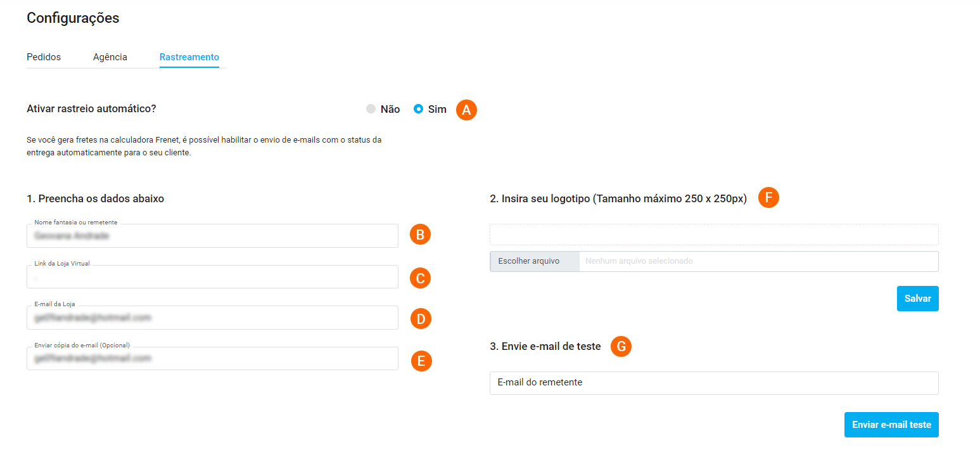Switch to the Agência tab

[110, 57]
